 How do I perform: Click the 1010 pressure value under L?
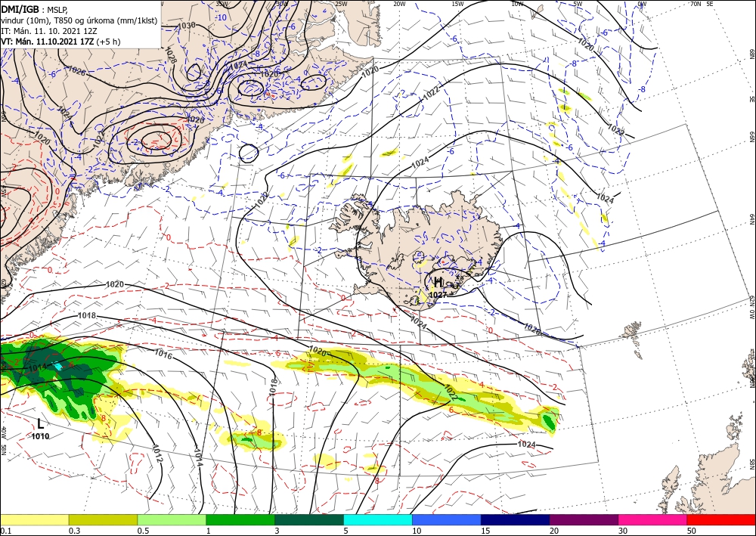coord(41,437)
